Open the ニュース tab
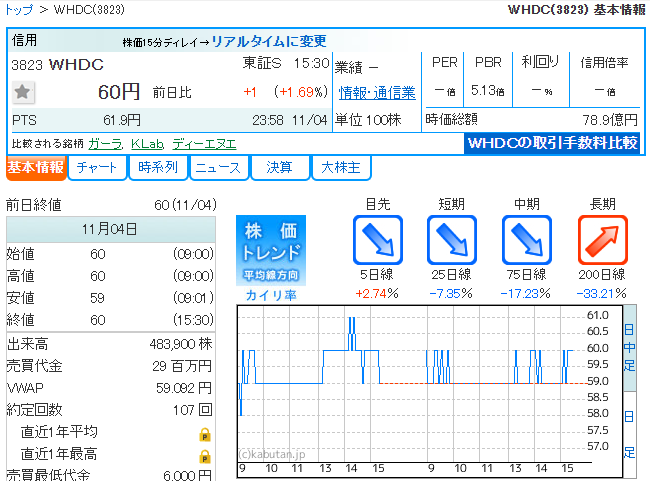Image resolution: width=650 pixels, height=481 pixels. tap(218, 168)
